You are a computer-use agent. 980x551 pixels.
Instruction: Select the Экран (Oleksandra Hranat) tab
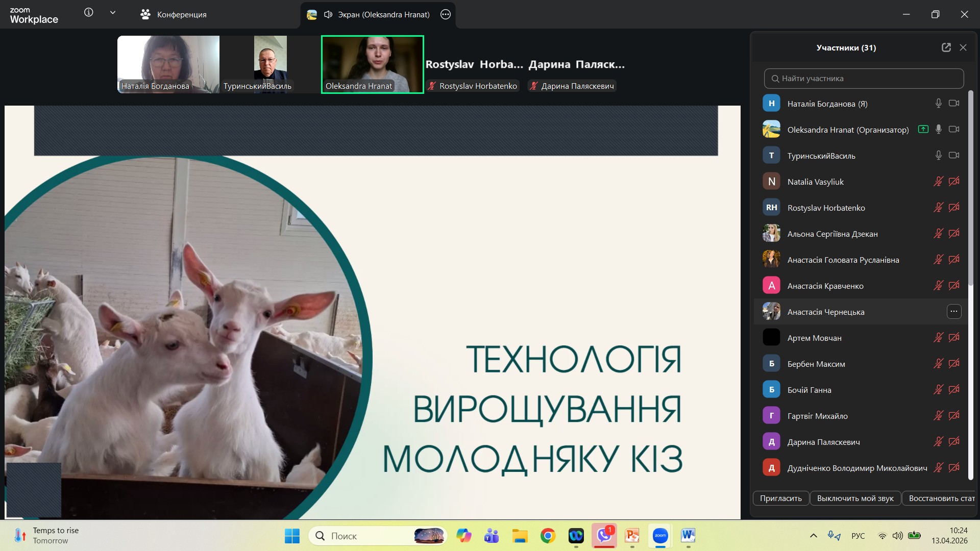pyautogui.click(x=378, y=14)
